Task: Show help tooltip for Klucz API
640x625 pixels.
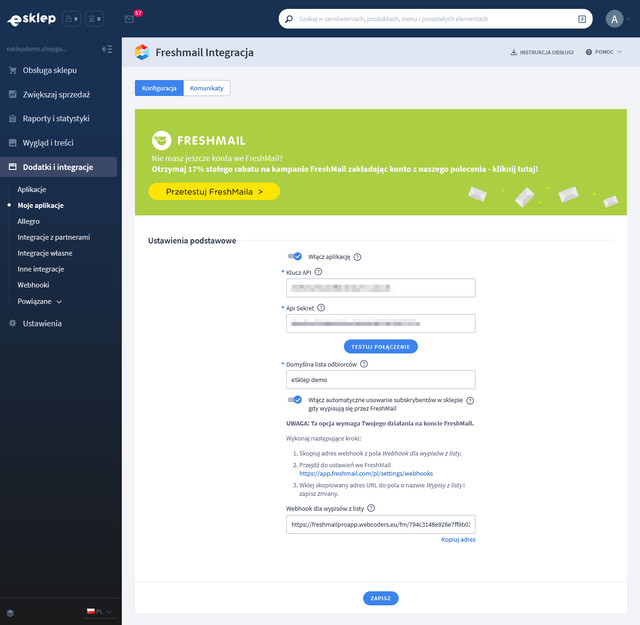Action: [318, 272]
